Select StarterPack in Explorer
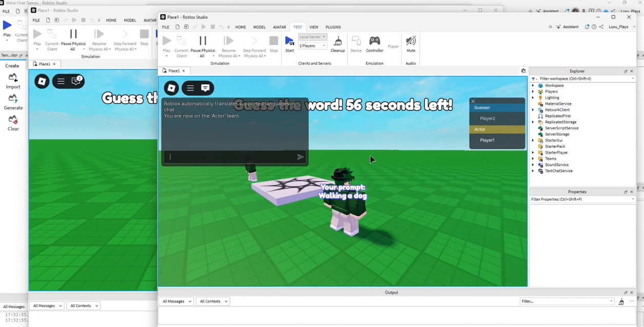 555,146
